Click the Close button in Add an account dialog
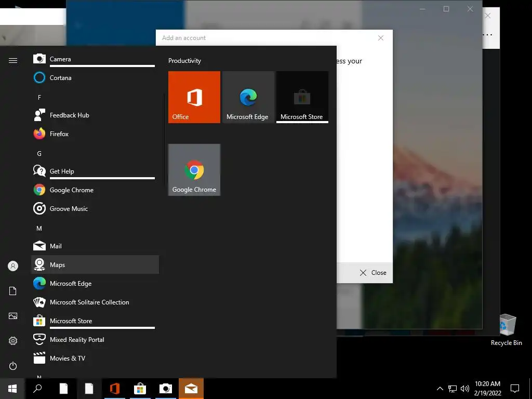This screenshot has height=399, width=532. coord(373,273)
